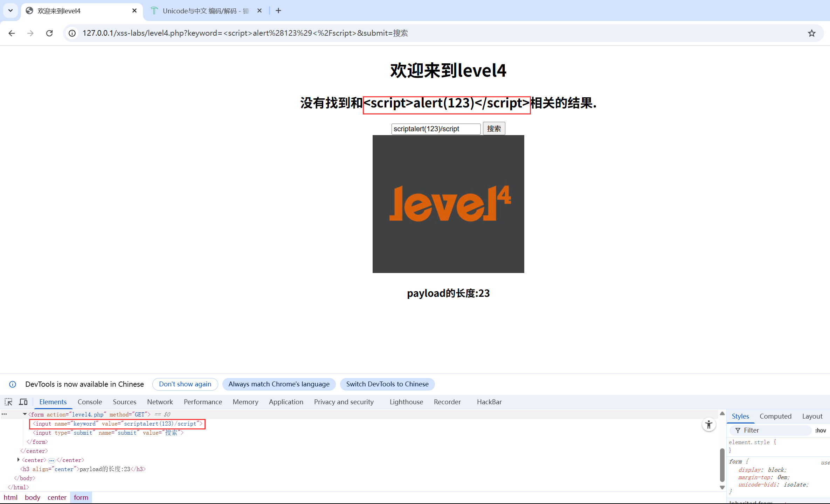Open the Console panel tab
This screenshot has width=830, height=504.
coord(90,402)
